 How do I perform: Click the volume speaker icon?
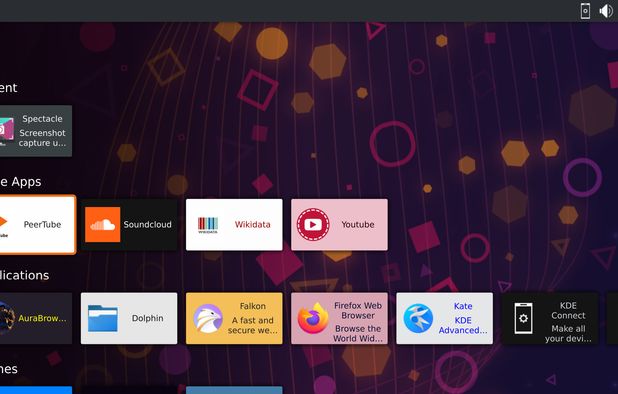tap(606, 11)
